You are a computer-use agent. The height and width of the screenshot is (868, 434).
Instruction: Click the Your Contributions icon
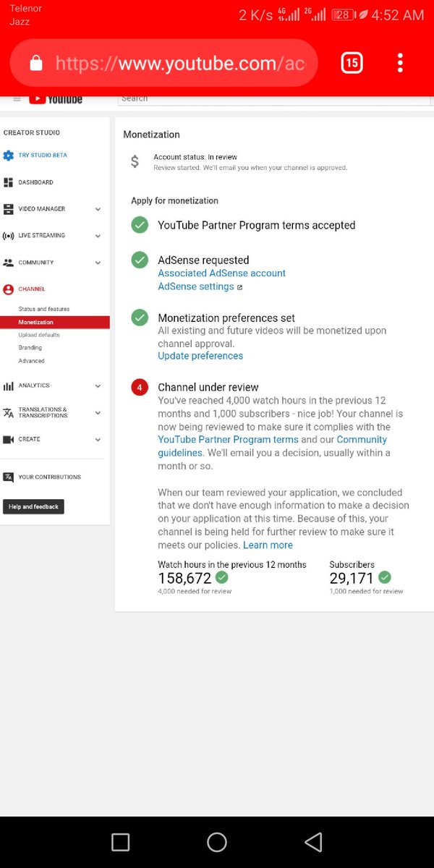pos(8,477)
